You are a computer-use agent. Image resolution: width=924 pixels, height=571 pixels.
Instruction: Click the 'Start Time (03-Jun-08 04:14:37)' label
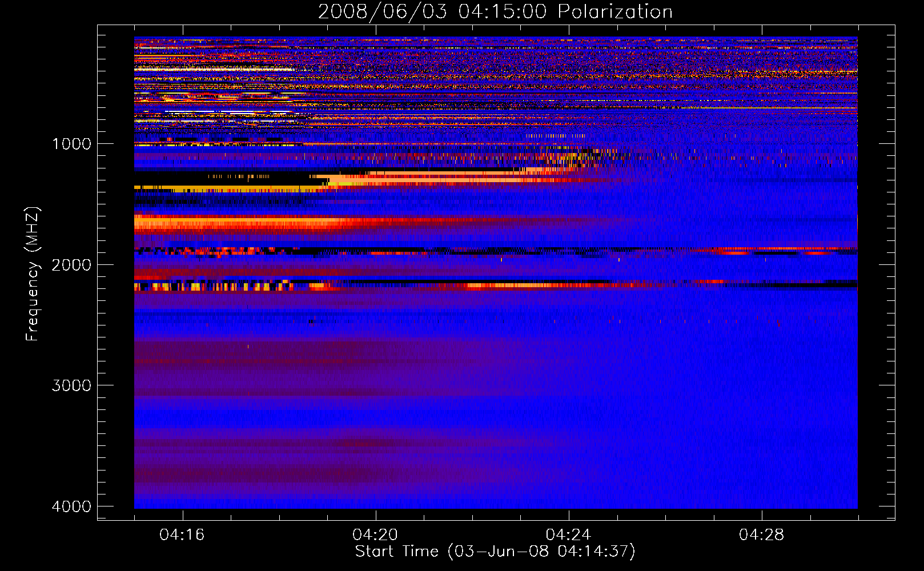click(495, 552)
